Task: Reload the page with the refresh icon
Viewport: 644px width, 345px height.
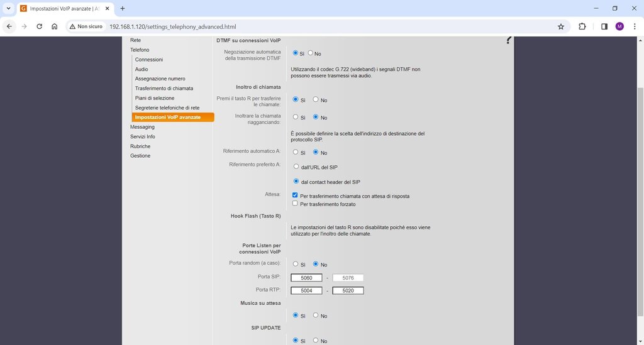Action: click(x=39, y=26)
